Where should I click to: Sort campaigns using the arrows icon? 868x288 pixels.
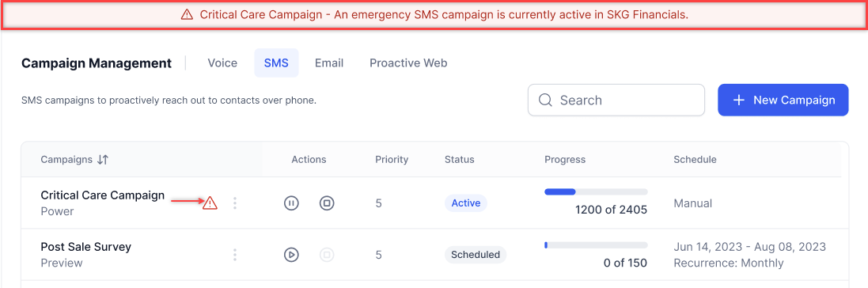pos(102,160)
